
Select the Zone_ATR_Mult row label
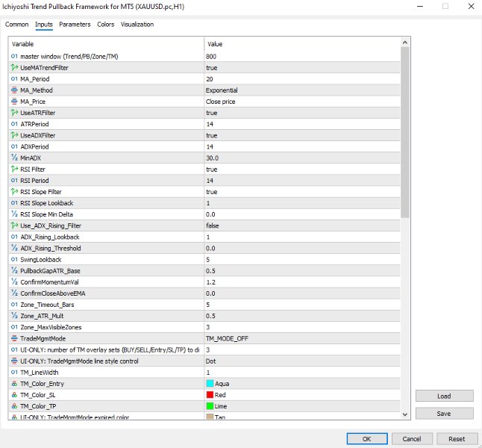pyautogui.click(x=42, y=316)
